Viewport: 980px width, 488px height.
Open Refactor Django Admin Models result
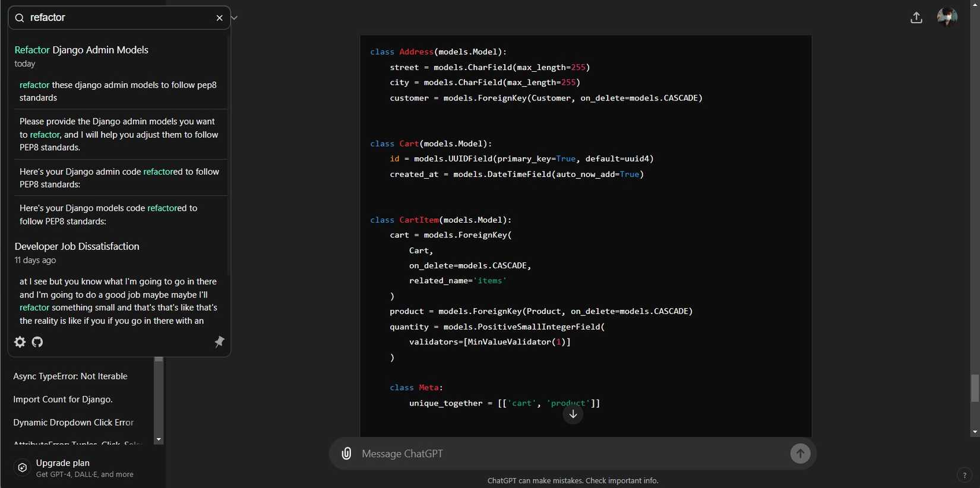pos(81,50)
